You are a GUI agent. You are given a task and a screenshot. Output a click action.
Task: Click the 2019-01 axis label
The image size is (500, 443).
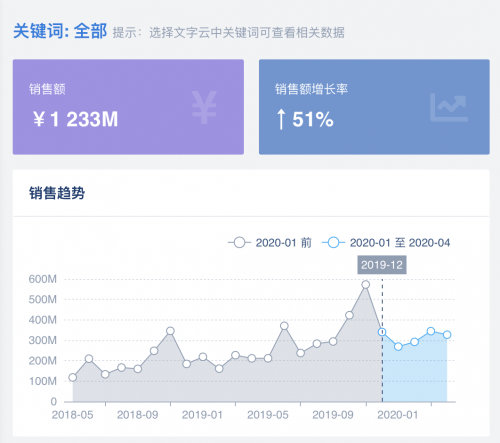[x=202, y=415]
